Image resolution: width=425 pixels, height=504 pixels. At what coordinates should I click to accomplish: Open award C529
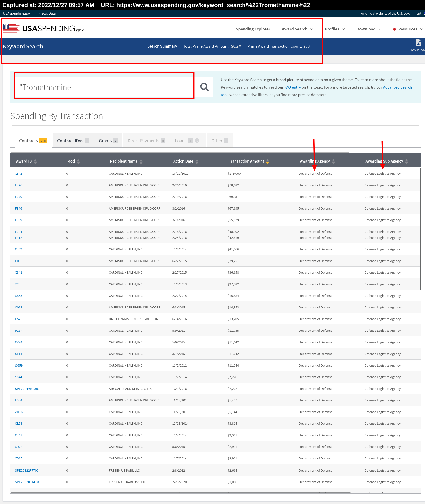[19, 319]
